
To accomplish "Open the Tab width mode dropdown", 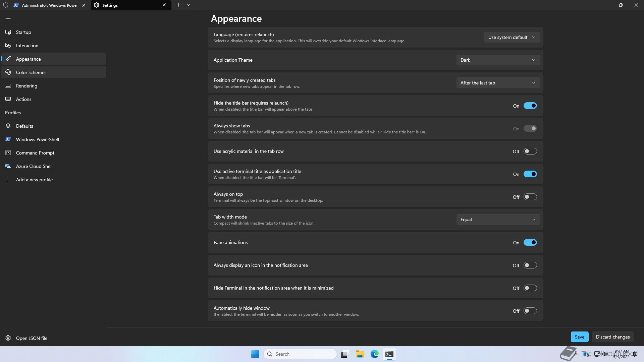I will point(498,220).
